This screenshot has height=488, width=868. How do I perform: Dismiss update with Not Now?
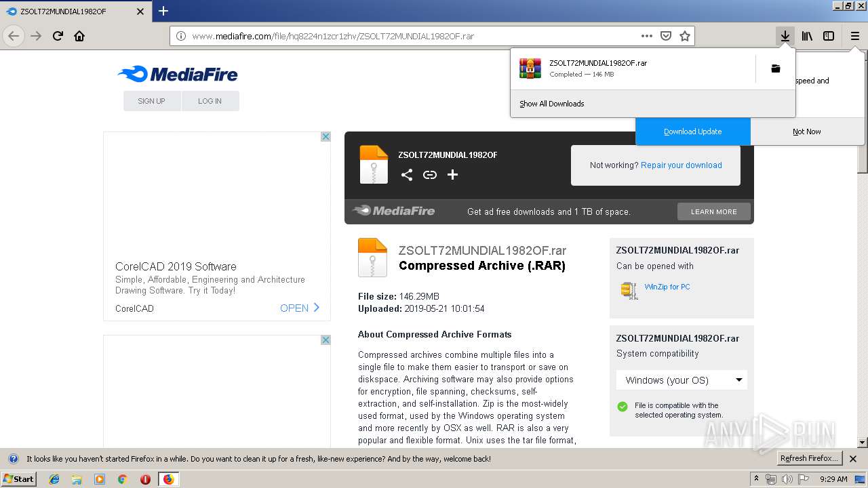click(807, 131)
